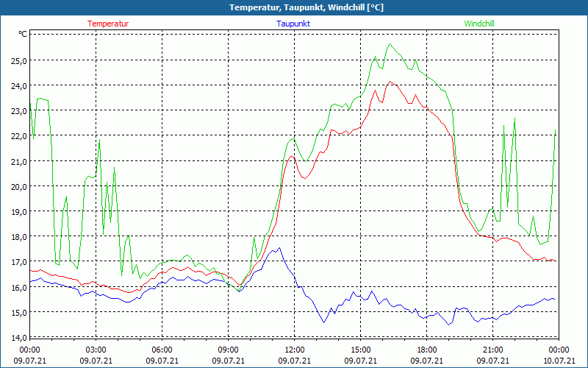Image resolution: width=588 pixels, height=368 pixels.
Task: Click the blue Taupunkt legend label
Action: click(293, 24)
